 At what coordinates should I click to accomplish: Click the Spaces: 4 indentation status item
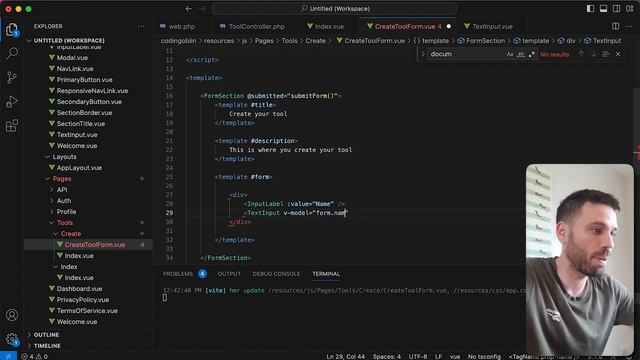point(387,356)
